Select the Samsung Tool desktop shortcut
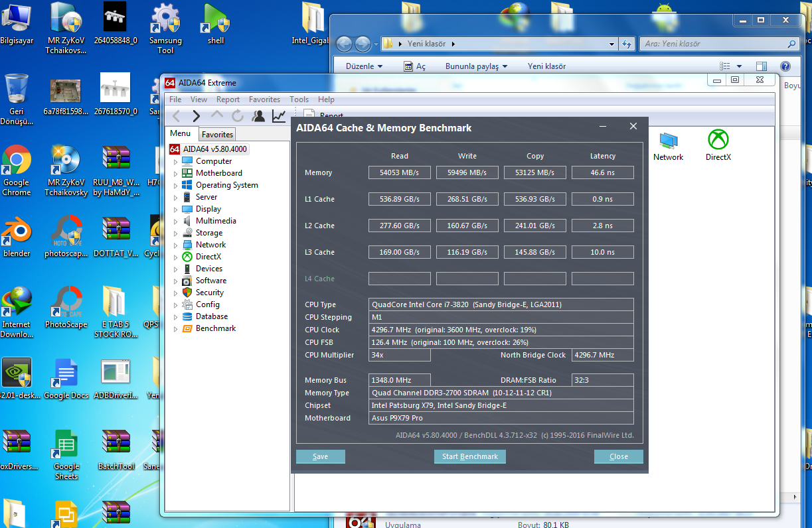This screenshot has width=812, height=528. coord(165,29)
